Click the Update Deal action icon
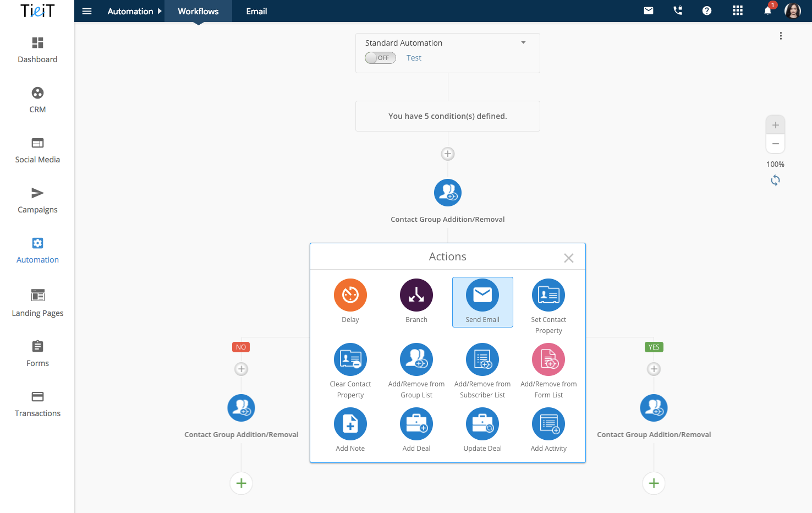The image size is (812, 513). [x=482, y=424]
